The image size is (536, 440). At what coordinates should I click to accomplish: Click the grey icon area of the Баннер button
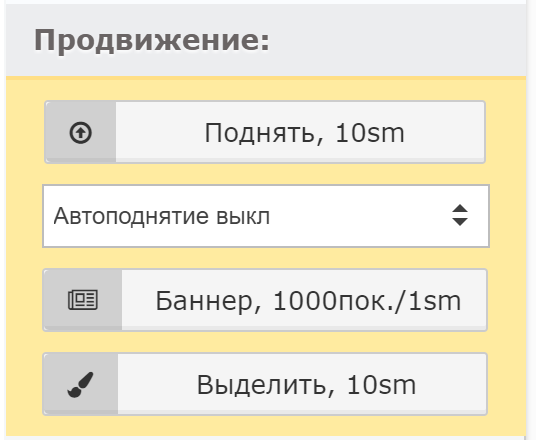coord(83,300)
